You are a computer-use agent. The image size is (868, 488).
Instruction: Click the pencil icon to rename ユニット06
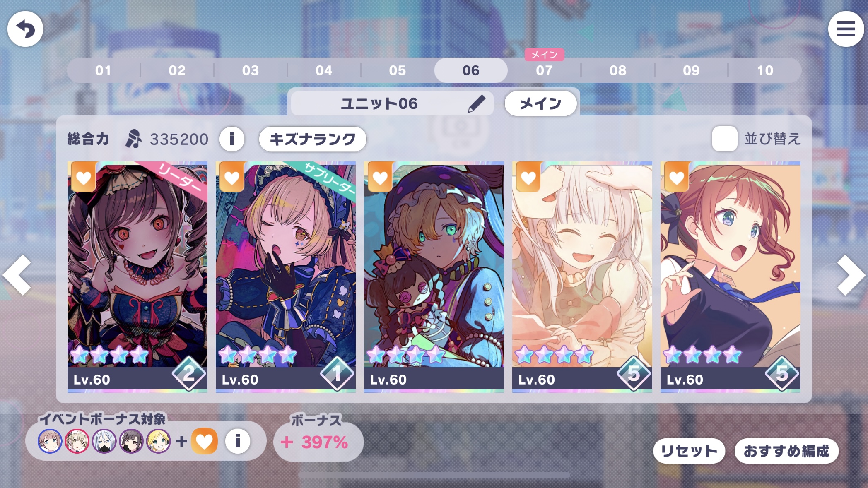[x=477, y=103]
